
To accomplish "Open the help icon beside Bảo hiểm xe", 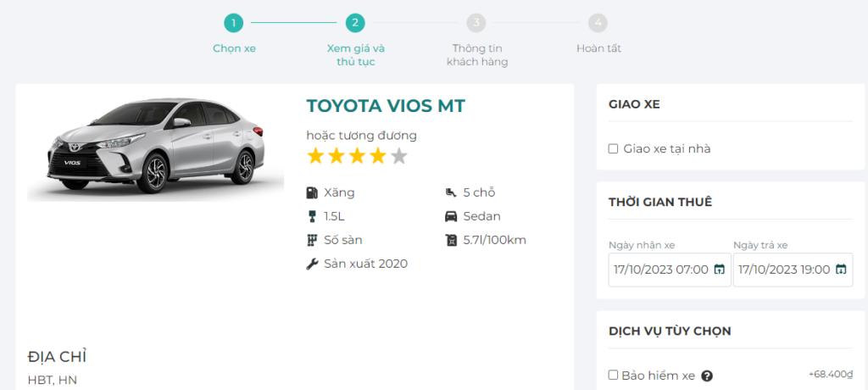I will pos(706,376).
